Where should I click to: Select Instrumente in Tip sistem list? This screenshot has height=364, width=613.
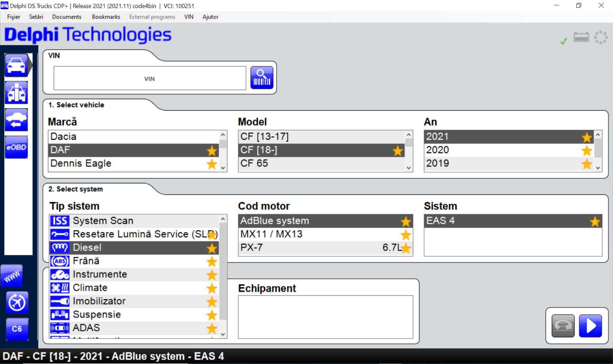(x=134, y=274)
